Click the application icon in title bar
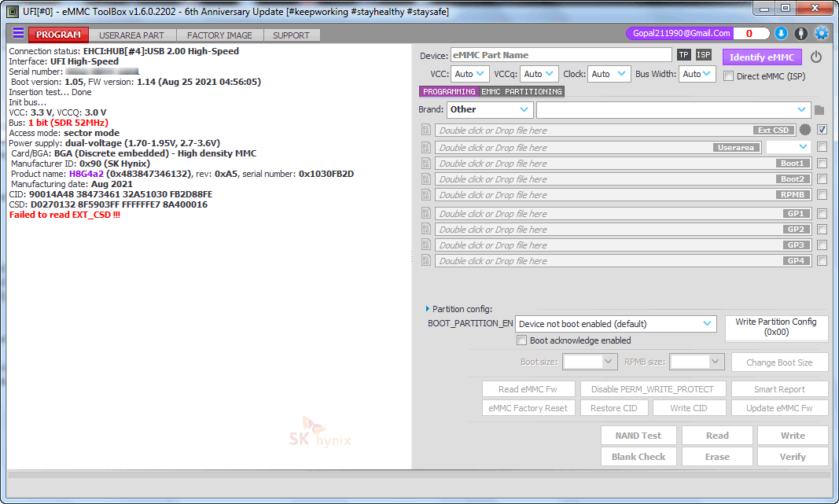The height and width of the screenshot is (504, 839). pyautogui.click(x=12, y=11)
